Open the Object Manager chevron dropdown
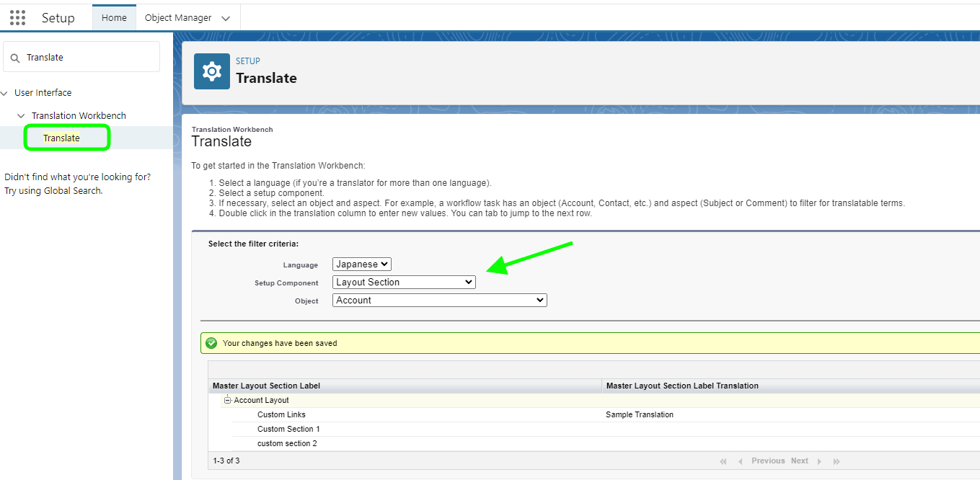980x480 pixels. (x=224, y=17)
